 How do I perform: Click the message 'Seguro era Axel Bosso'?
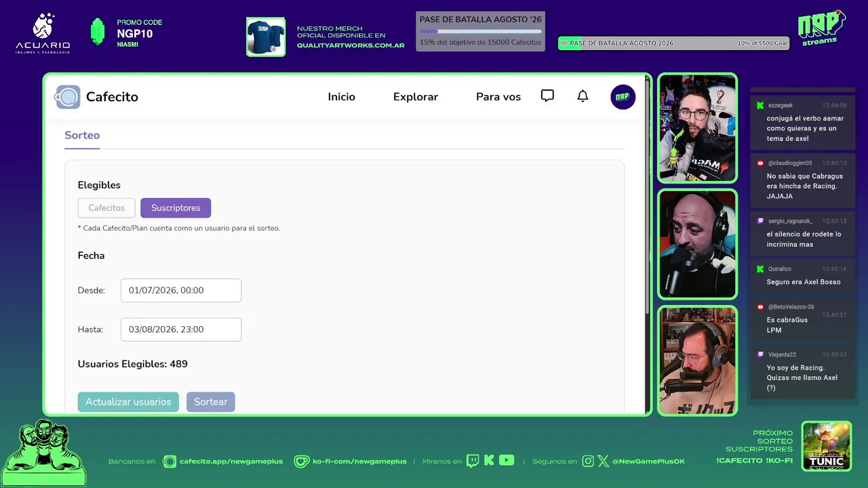coord(804,282)
